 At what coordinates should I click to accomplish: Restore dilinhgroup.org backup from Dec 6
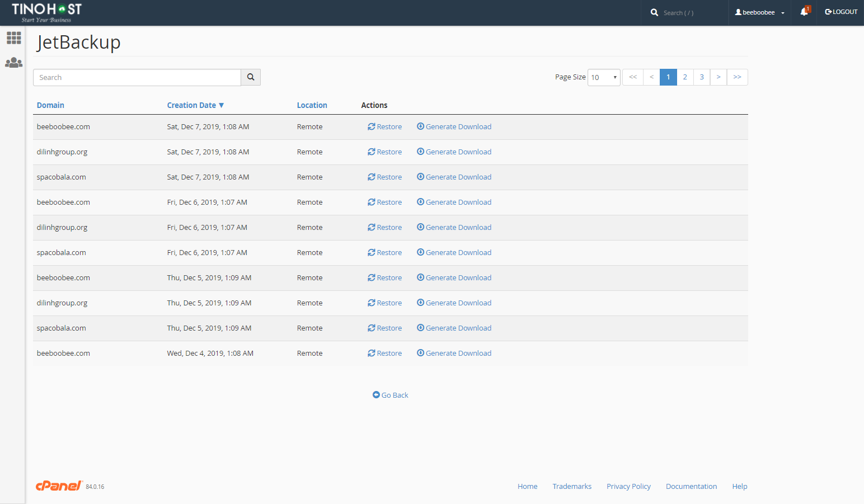coord(385,228)
